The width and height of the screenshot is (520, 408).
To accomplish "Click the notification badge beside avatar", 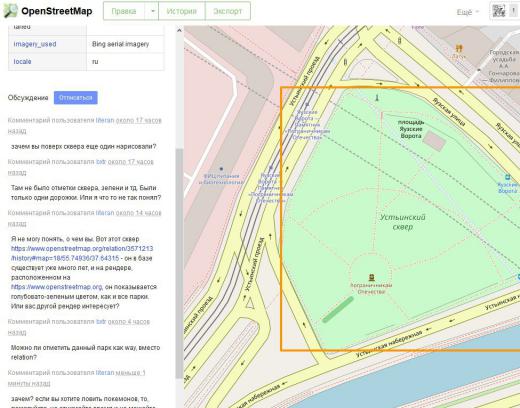I will [514, 11].
